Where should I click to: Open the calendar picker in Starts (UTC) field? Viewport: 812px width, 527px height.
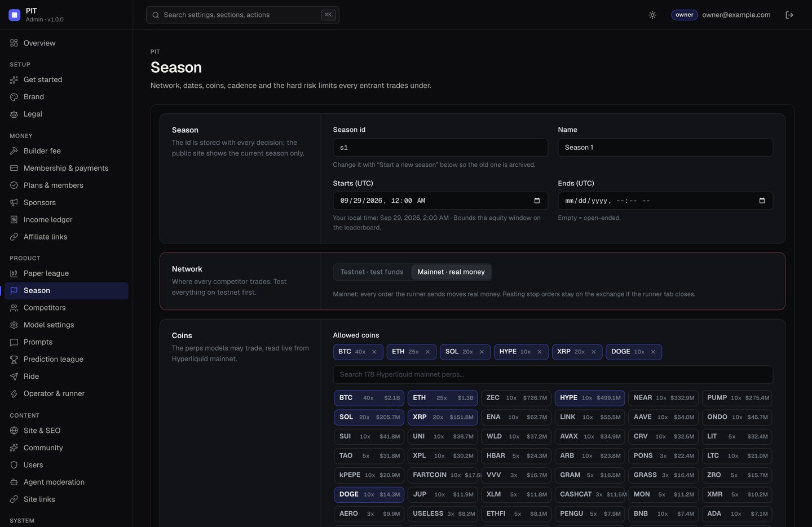coord(537,201)
